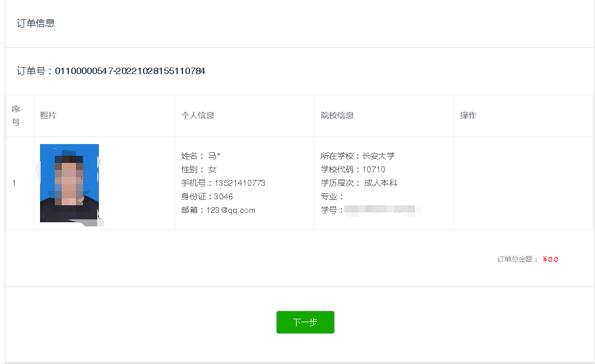Image resolution: width=595 pixels, height=364 pixels.
Task: Click the school code 10710
Action: tap(374, 169)
